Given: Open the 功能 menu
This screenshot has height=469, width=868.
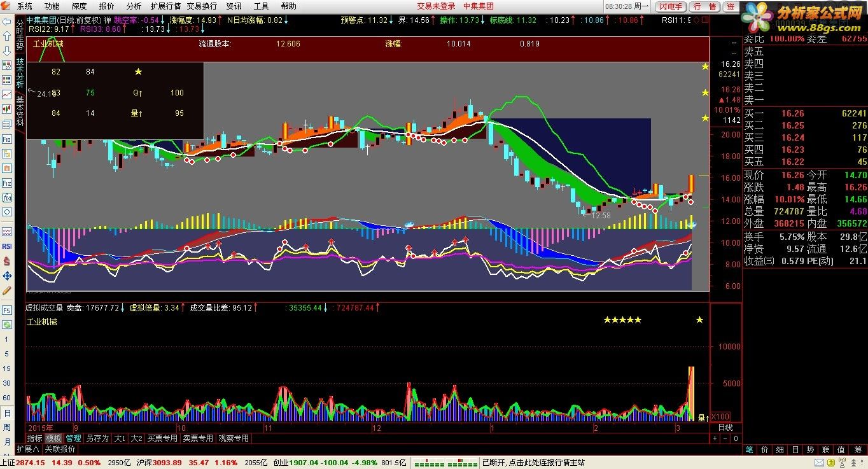Looking at the screenshot, I should [x=52, y=6].
